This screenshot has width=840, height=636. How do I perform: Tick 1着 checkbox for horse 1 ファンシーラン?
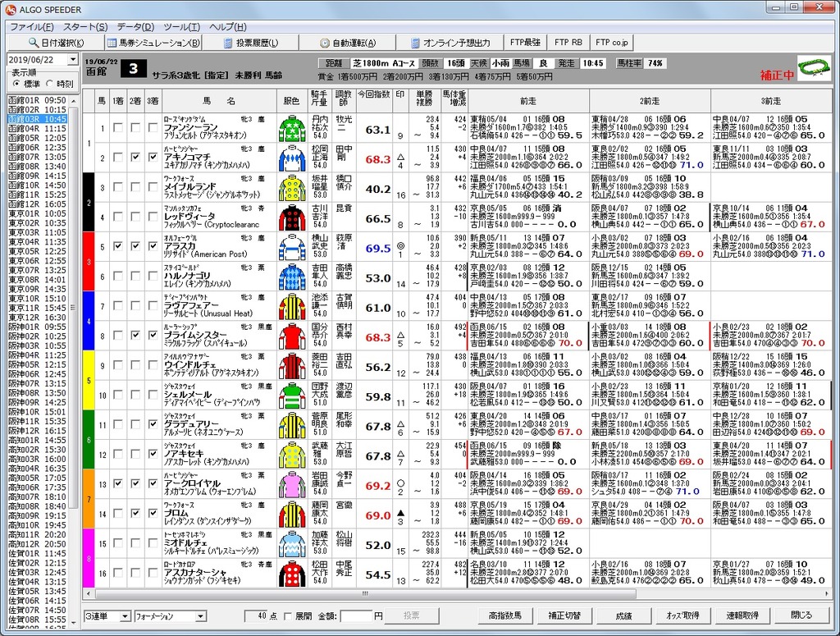click(x=118, y=127)
